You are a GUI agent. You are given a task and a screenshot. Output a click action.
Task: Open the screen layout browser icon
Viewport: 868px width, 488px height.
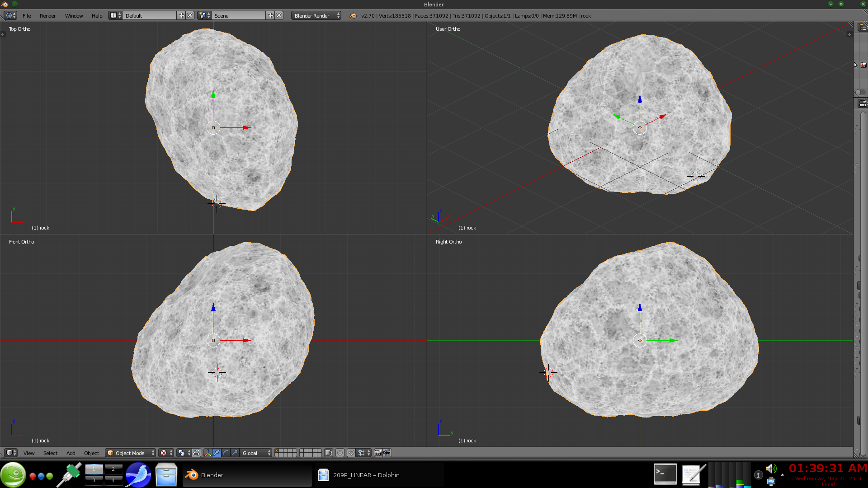[x=115, y=15]
